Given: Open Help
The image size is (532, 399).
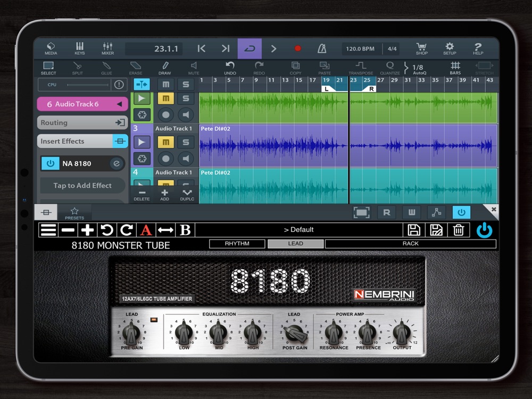Looking at the screenshot, I should [478, 48].
